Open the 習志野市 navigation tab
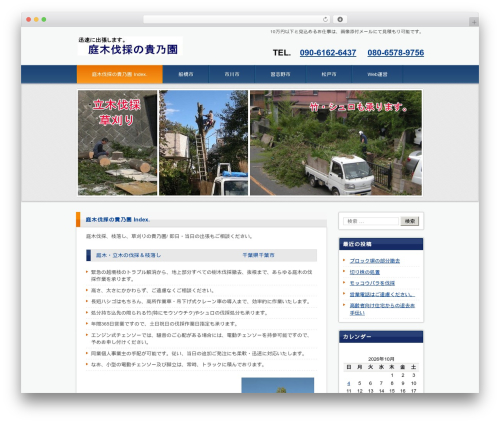Viewport: 500px width, 423px height. (x=280, y=74)
